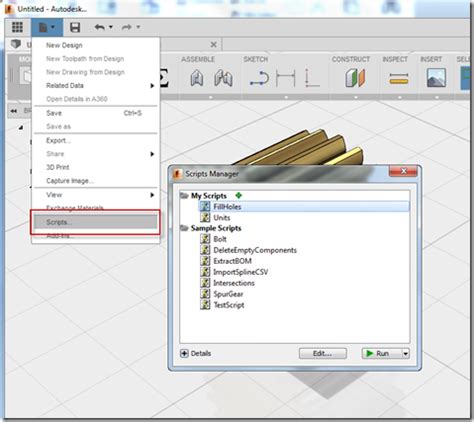Collapse the My Scripts folder
This screenshot has width=474, height=422.
coord(184,196)
